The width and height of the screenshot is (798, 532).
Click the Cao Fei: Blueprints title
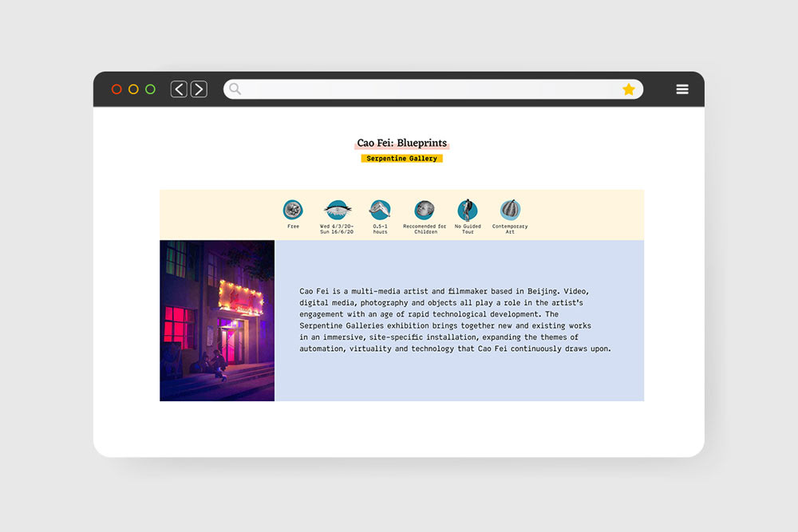pos(402,143)
